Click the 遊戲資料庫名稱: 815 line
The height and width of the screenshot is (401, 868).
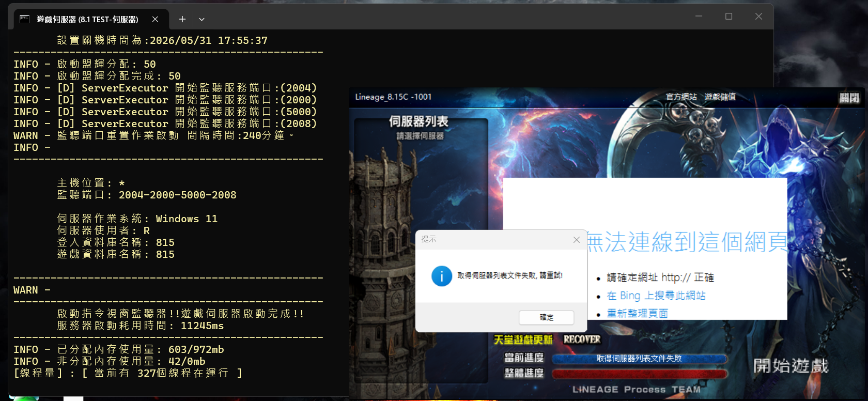tap(116, 254)
